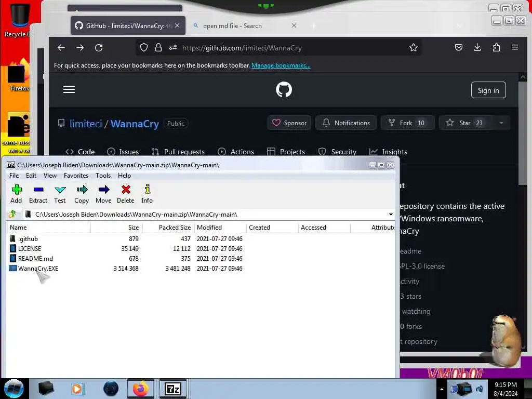Sort by the Modified column header
The image size is (532, 399).
point(220,228)
